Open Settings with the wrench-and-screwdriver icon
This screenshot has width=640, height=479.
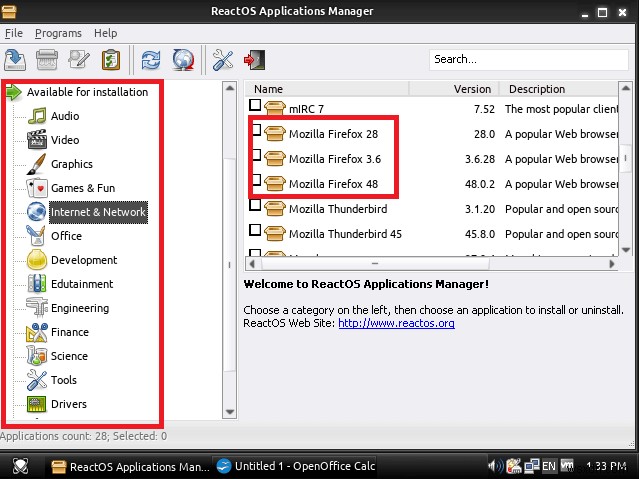pyautogui.click(x=222, y=60)
